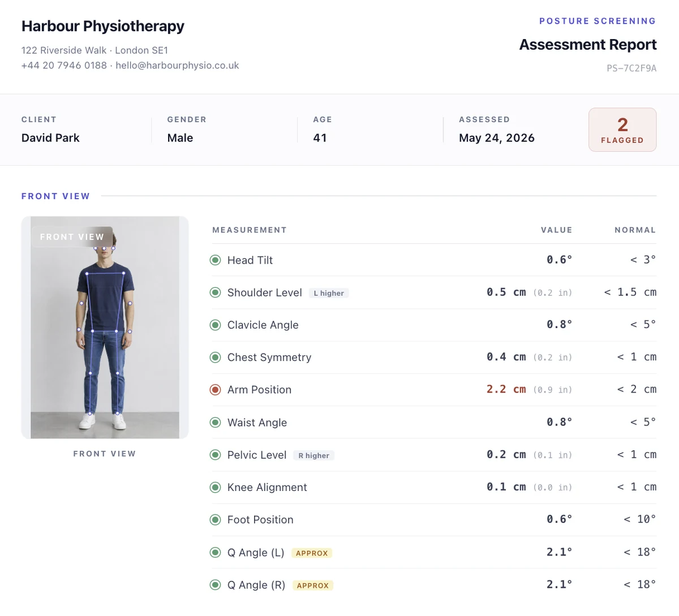
Task: Select the assessed date May 24, 2026
Action: (x=497, y=138)
